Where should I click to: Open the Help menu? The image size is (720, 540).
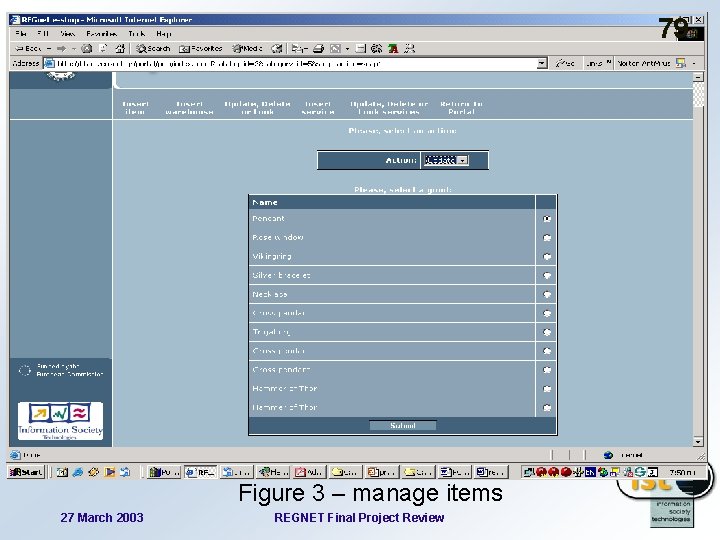pyautogui.click(x=163, y=34)
